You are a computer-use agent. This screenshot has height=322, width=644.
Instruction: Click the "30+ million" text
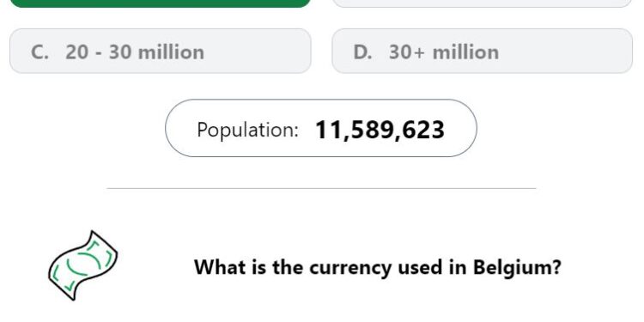tap(444, 52)
